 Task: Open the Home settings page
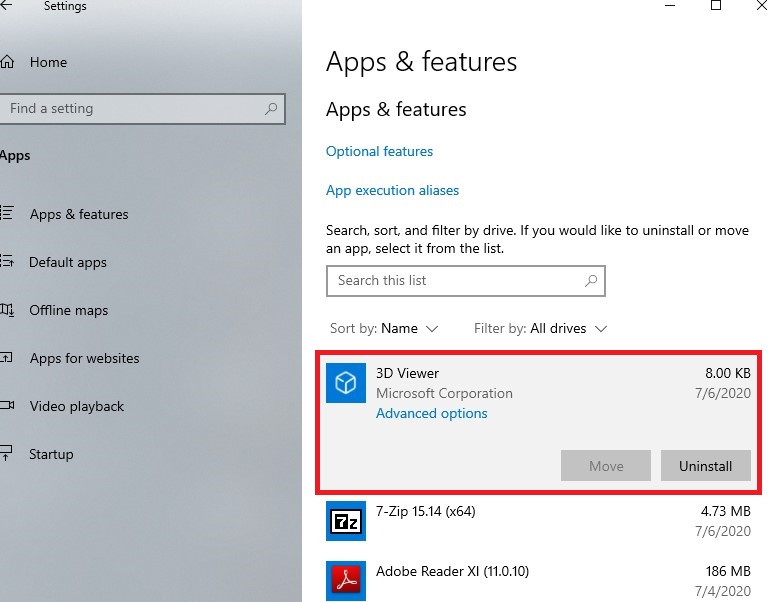click(x=48, y=62)
